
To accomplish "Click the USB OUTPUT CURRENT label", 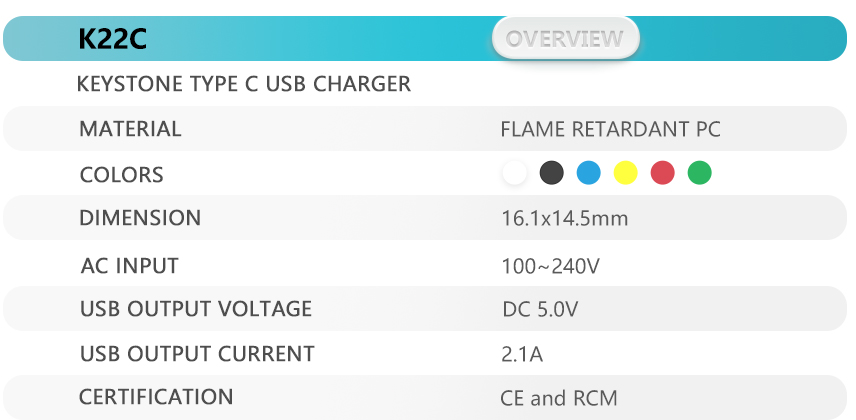I will click(x=197, y=354).
